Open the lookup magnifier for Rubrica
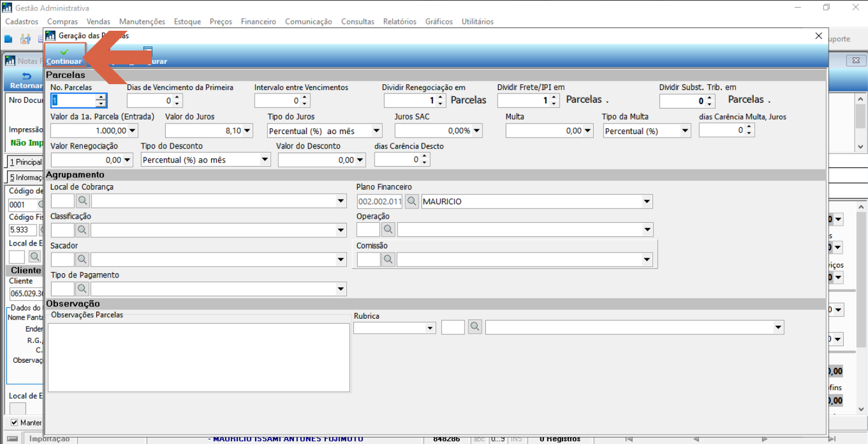The width and height of the screenshot is (868, 444). click(x=475, y=327)
